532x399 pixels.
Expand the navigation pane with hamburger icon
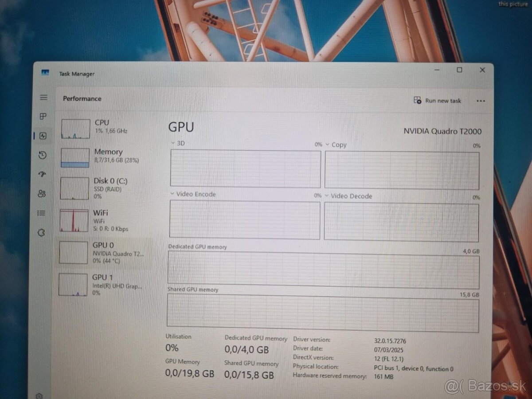click(x=43, y=98)
